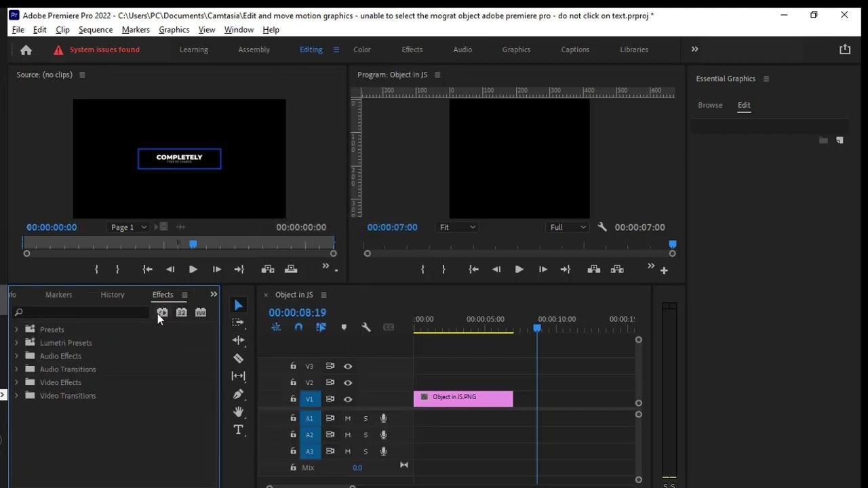This screenshot has height=488, width=868.
Task: Select the Hand tool
Action: click(238, 411)
